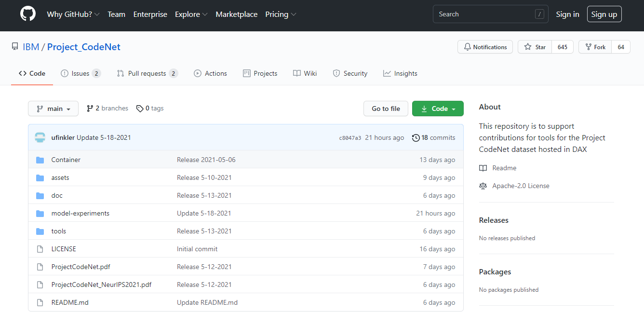Star the Project_CodeNet repository
644x312 pixels.
[534, 47]
